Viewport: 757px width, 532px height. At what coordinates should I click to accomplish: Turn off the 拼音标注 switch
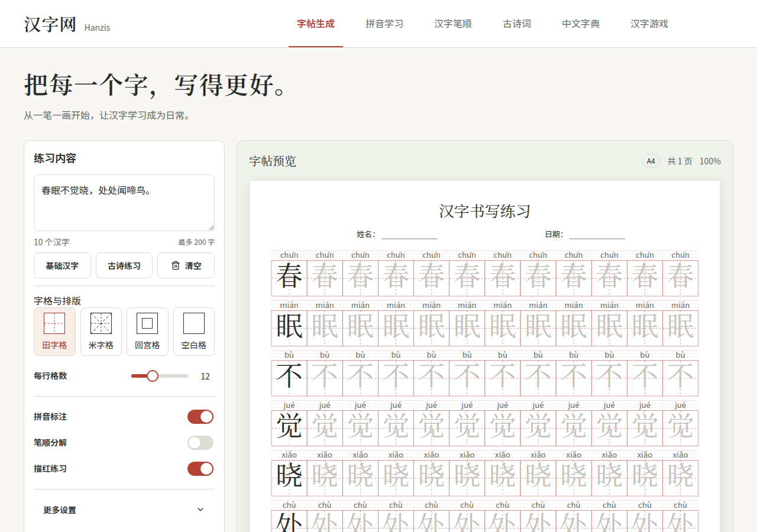coord(200,417)
